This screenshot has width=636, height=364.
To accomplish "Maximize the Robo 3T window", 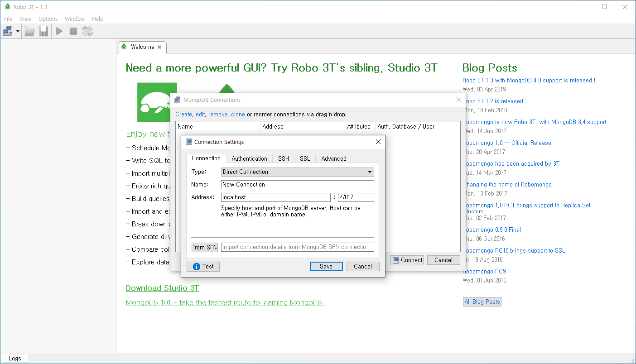I will click(604, 7).
